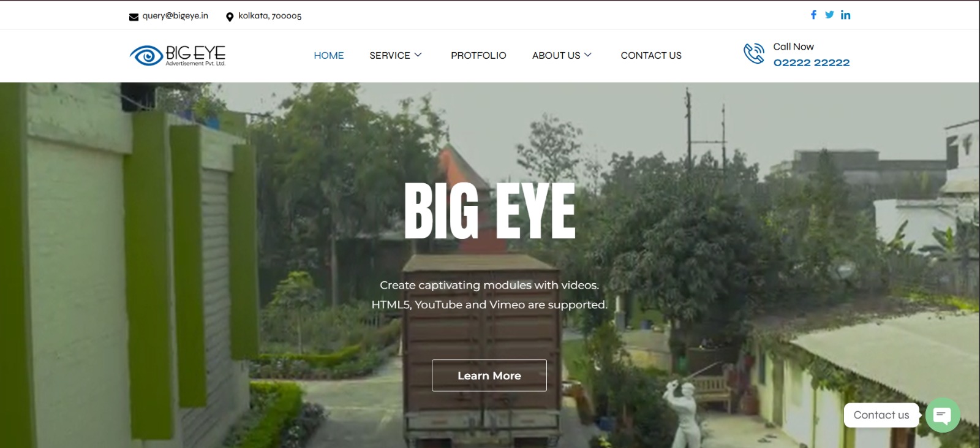
Task: Open the Twitter bird icon
Action: (829, 15)
